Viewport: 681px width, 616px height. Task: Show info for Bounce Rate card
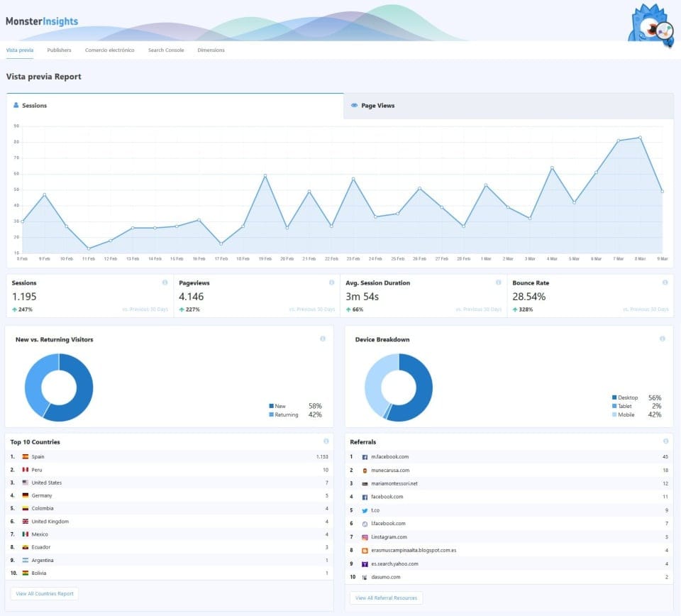pos(665,282)
